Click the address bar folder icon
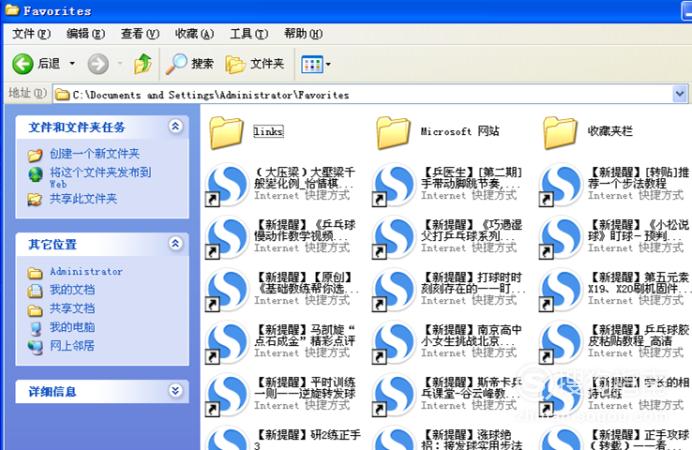Image resolution: width=692 pixels, height=450 pixels. coord(62,94)
